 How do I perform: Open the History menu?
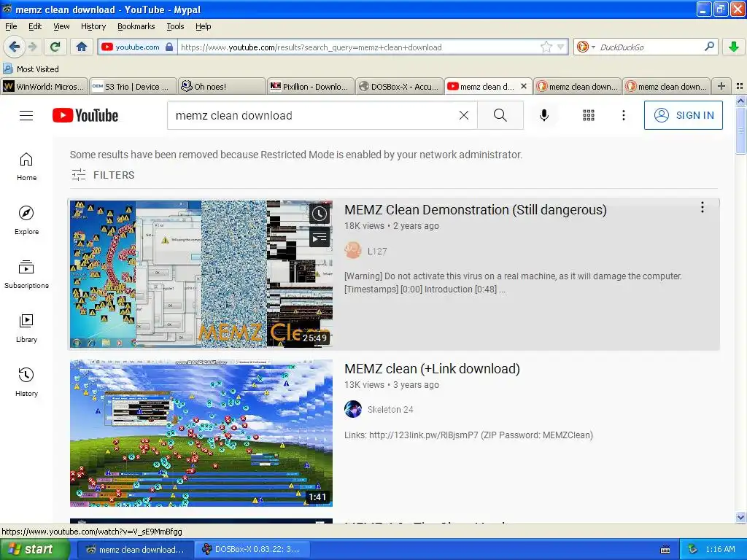(x=93, y=26)
